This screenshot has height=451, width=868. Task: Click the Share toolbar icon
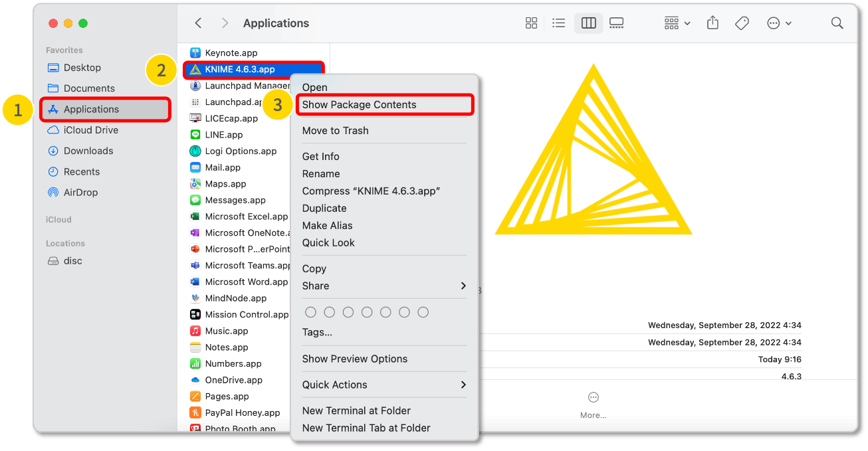click(x=712, y=23)
